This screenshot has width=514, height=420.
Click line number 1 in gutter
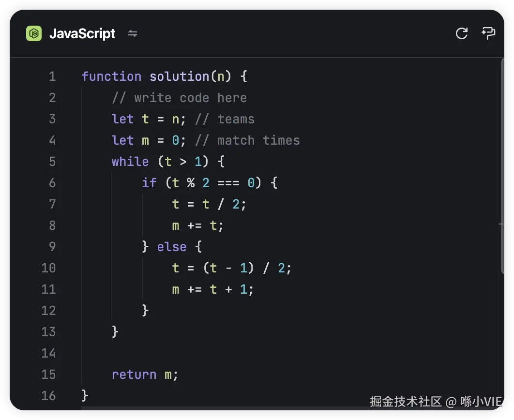tap(52, 76)
